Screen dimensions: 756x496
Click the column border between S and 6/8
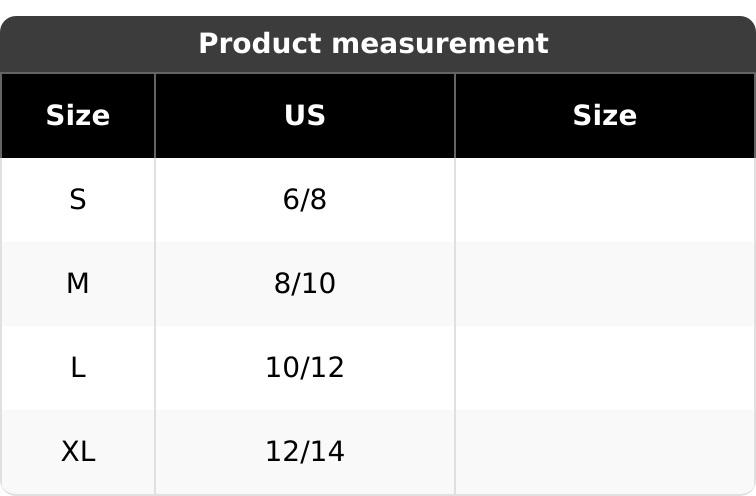[155, 200]
